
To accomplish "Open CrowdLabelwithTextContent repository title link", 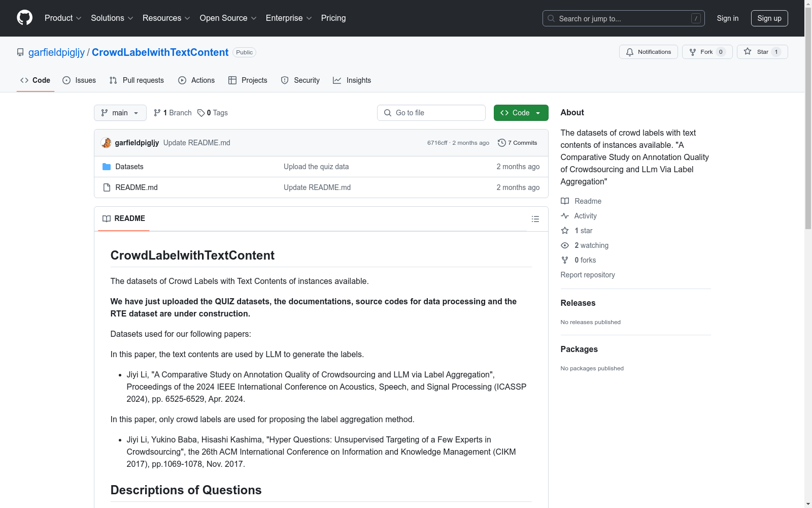I will pos(160,52).
